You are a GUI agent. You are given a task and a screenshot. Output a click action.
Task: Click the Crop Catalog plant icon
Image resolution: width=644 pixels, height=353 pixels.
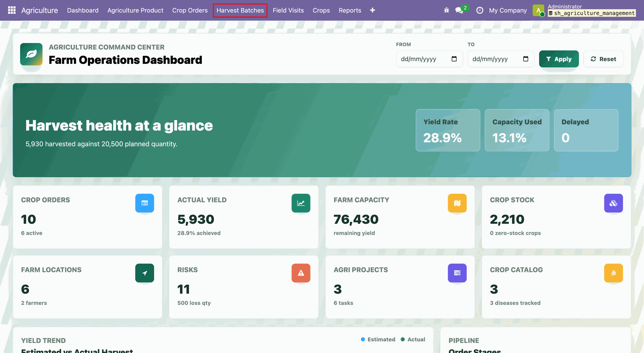point(613,273)
